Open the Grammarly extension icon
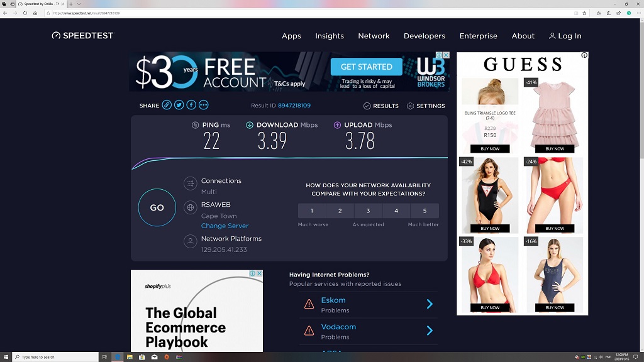The height and width of the screenshot is (362, 644). click(x=629, y=13)
